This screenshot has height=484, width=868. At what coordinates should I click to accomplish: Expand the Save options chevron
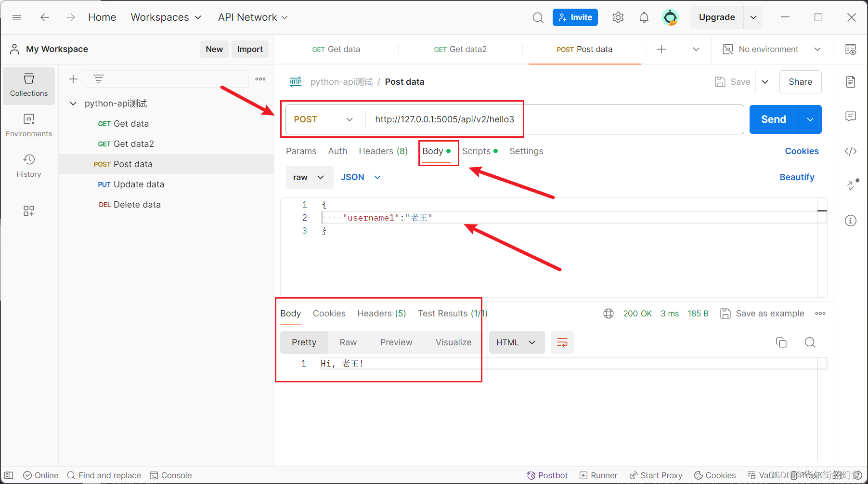765,82
